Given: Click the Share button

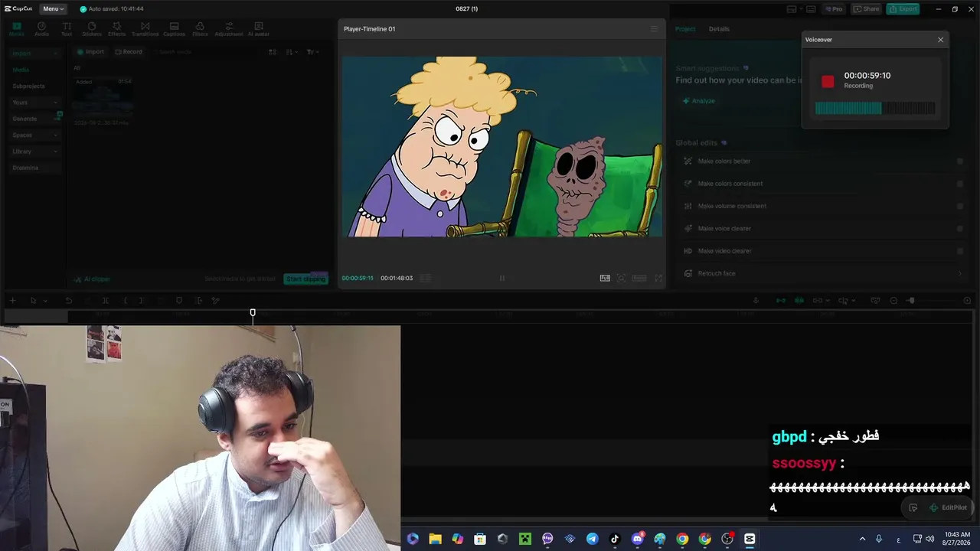Looking at the screenshot, I should coord(867,9).
